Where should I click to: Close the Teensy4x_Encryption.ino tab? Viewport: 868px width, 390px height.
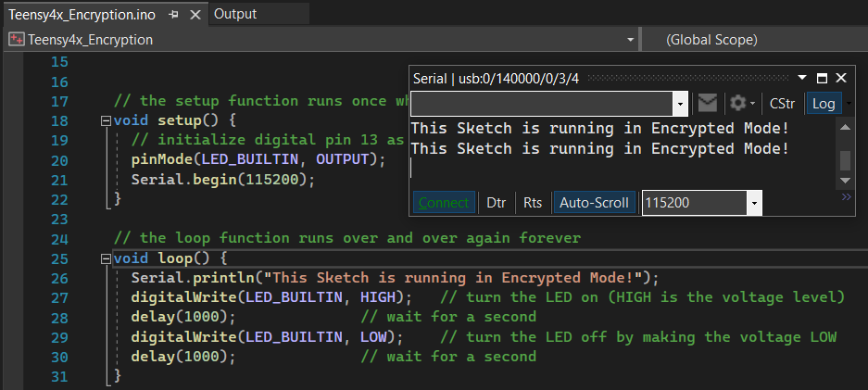[x=195, y=15]
